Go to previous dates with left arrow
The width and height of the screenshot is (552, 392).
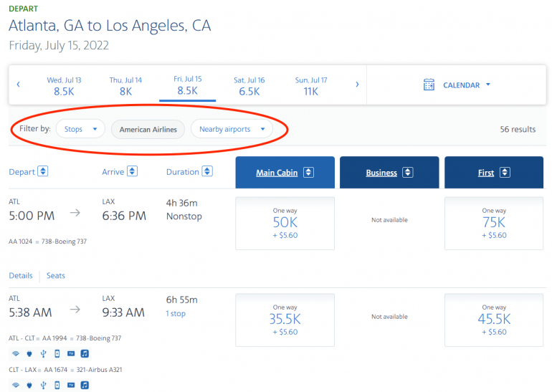(x=19, y=85)
